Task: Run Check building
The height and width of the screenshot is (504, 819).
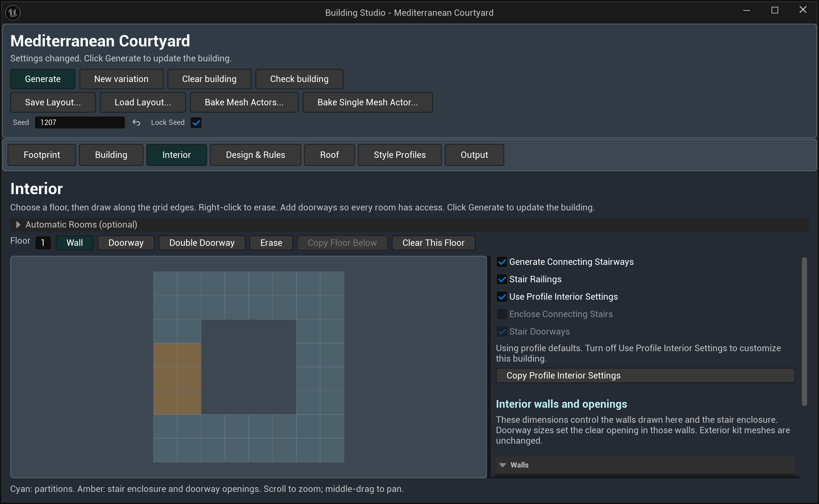Action: [299, 79]
